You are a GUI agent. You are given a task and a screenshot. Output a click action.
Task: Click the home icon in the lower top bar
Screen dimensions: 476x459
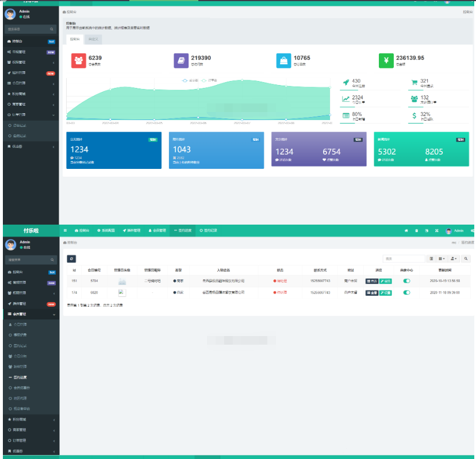406,230
